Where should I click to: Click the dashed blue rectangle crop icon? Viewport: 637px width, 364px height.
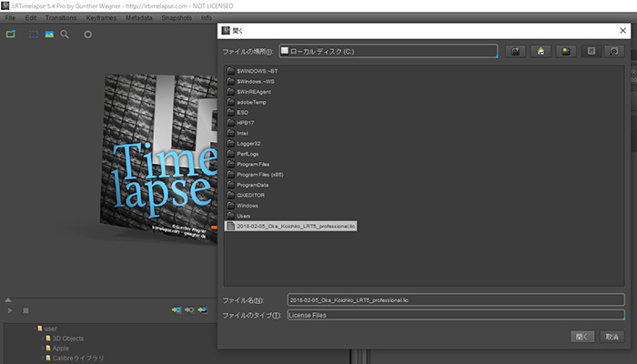click(x=34, y=35)
